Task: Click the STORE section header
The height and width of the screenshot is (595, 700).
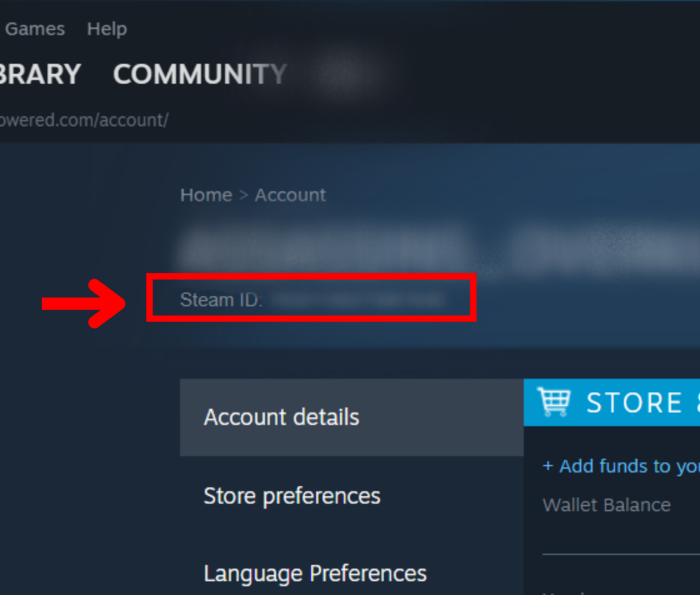Action: point(612,402)
